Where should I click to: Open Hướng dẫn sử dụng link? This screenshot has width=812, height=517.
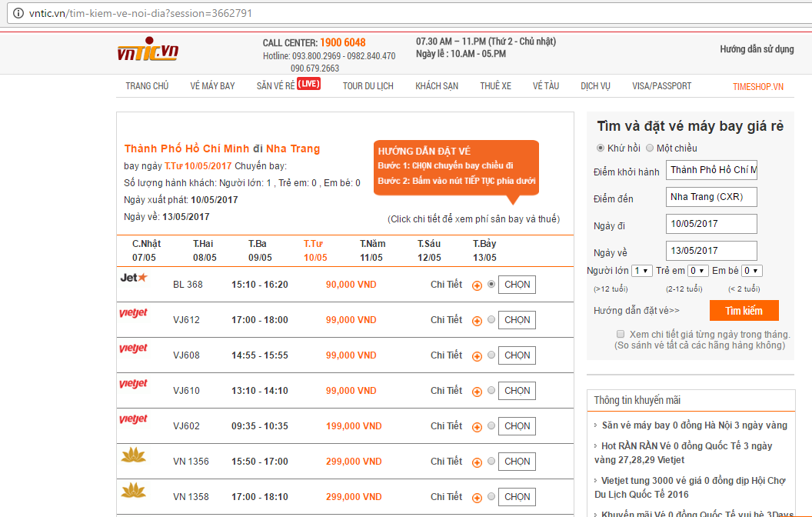pos(757,48)
